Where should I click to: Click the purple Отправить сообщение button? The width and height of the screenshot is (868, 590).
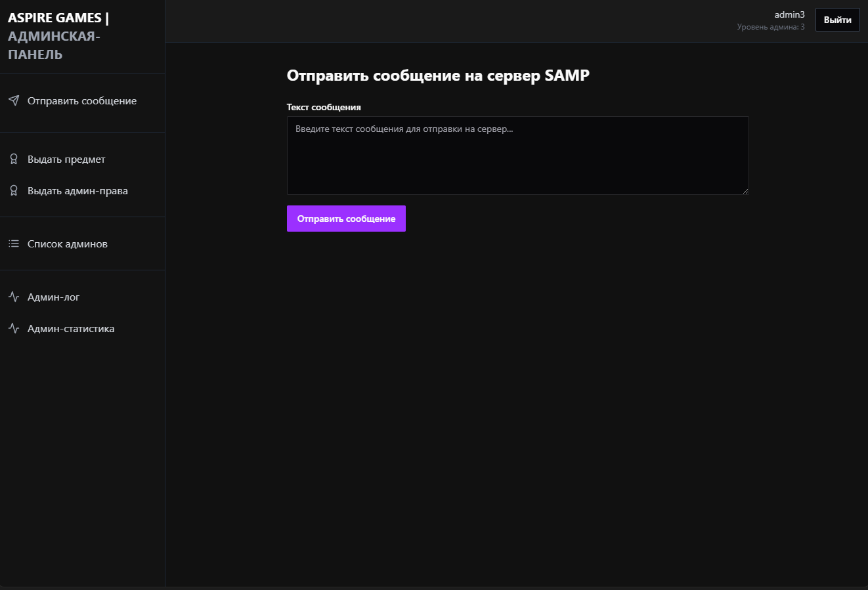pos(346,219)
